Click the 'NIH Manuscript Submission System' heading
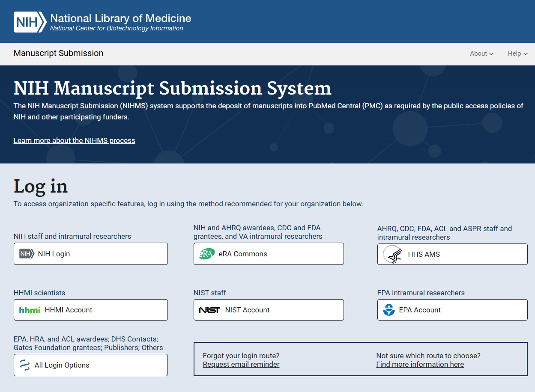Viewport: 535px width, 392px height. (173, 88)
